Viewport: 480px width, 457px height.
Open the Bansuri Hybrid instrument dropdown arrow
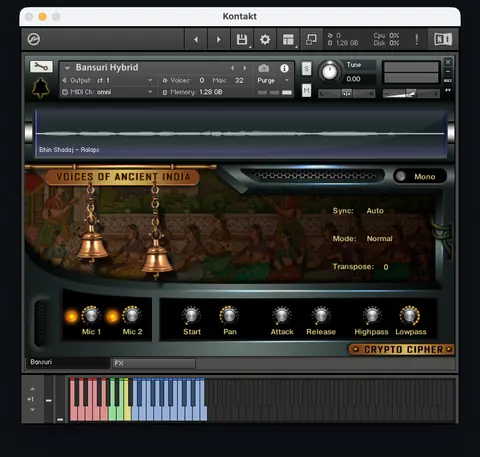[67, 68]
